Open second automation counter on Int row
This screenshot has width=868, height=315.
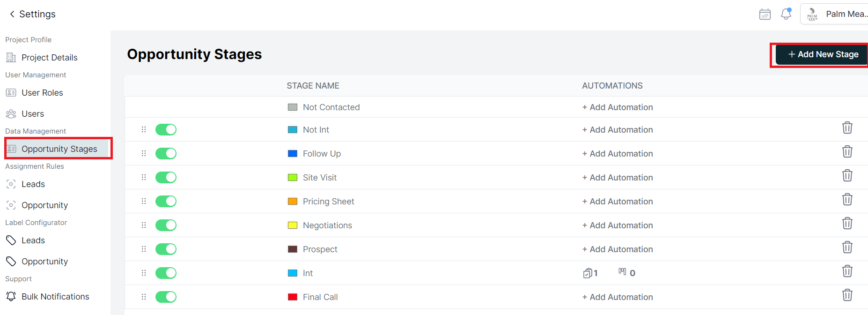[x=627, y=273]
